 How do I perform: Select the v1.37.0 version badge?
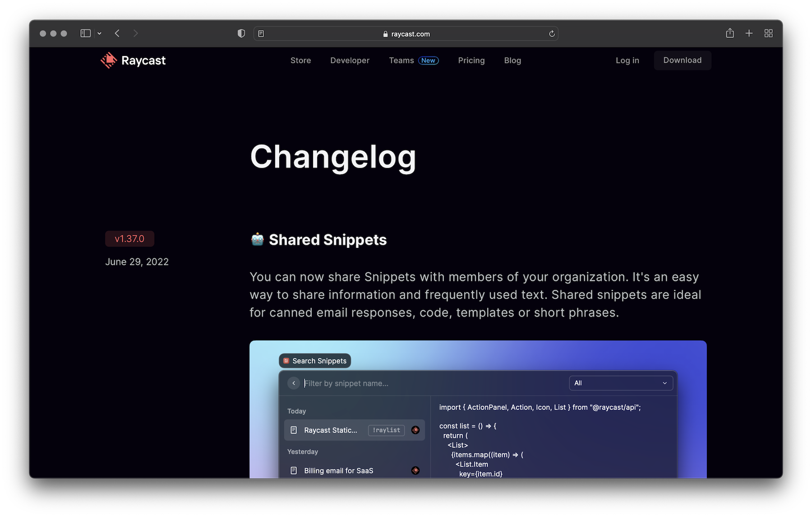pyautogui.click(x=129, y=239)
